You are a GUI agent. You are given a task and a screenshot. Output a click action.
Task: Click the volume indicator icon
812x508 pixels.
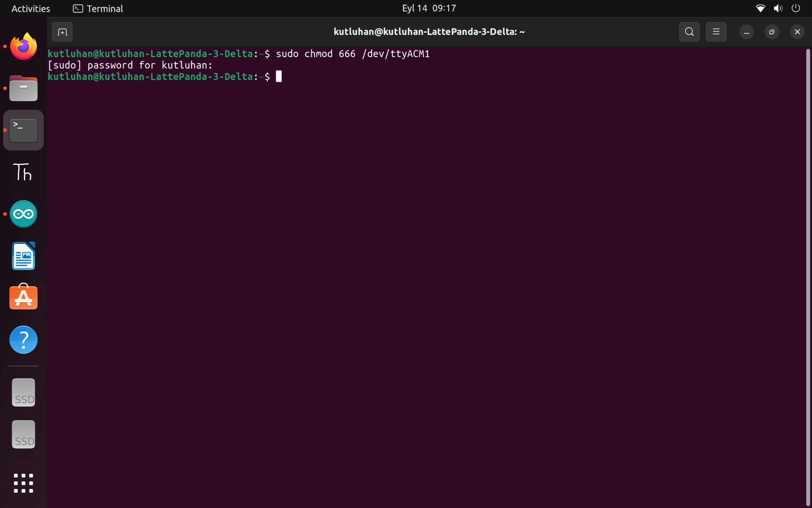pos(778,8)
